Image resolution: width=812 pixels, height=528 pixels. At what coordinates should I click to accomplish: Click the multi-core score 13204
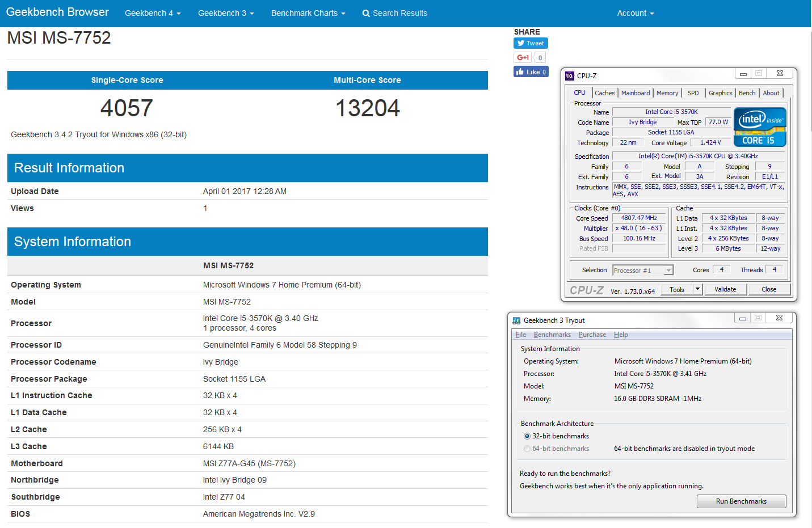point(368,108)
